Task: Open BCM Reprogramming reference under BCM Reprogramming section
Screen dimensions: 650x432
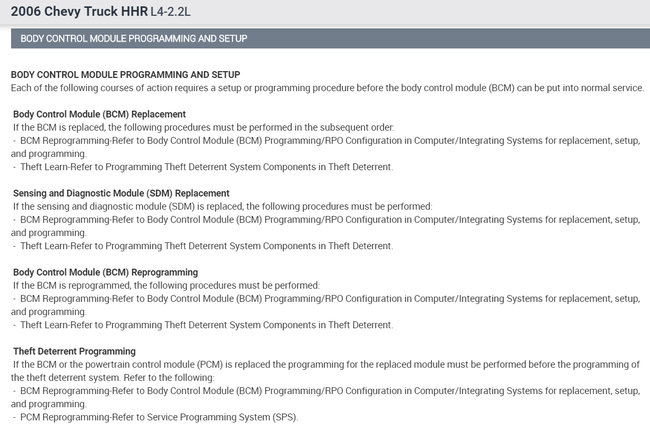Action: [x=325, y=298]
